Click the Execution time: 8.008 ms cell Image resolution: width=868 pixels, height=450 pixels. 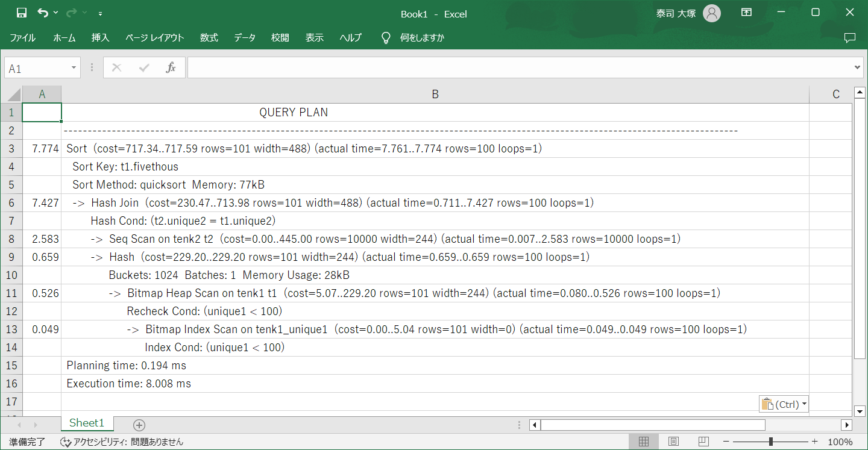click(435, 384)
